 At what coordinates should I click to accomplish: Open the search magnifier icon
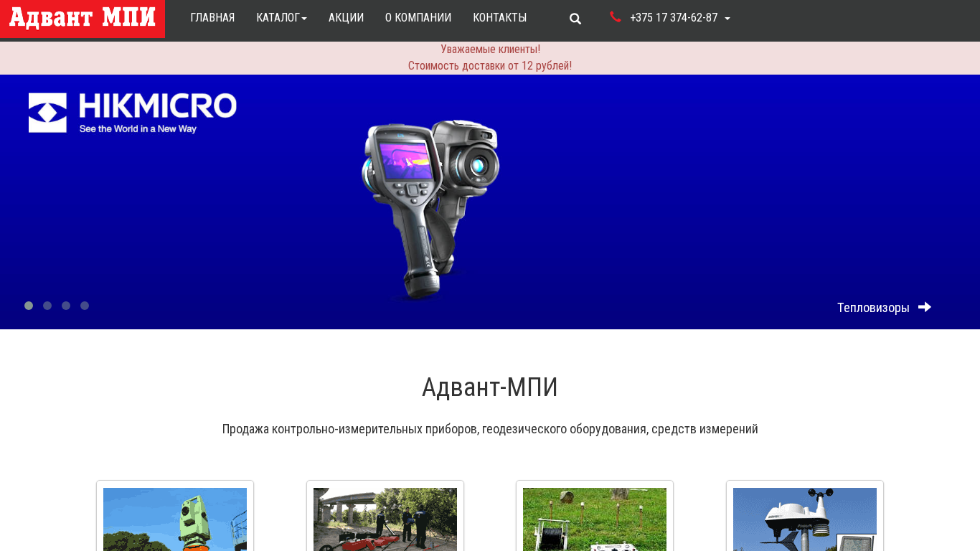(x=575, y=19)
